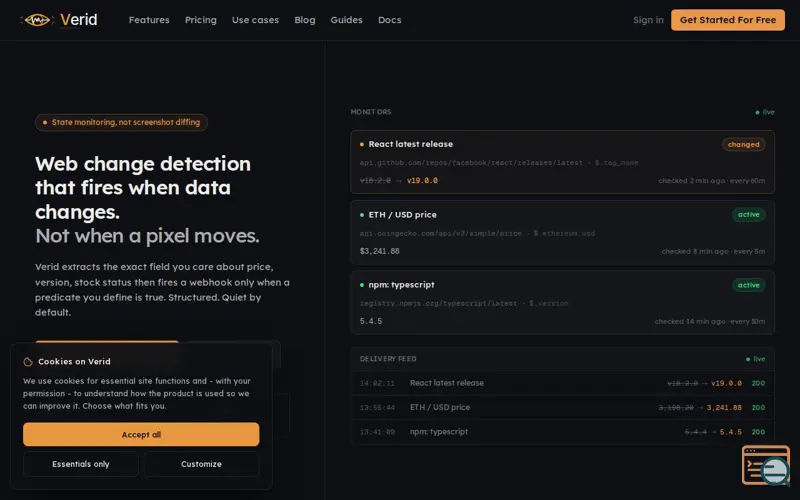Screen dimensions: 800x500
Task: Click the Sign in link
Action: [x=648, y=20]
